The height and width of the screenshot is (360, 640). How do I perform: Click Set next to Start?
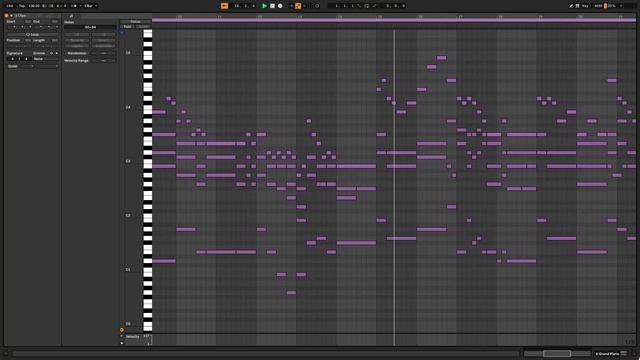click(x=28, y=21)
